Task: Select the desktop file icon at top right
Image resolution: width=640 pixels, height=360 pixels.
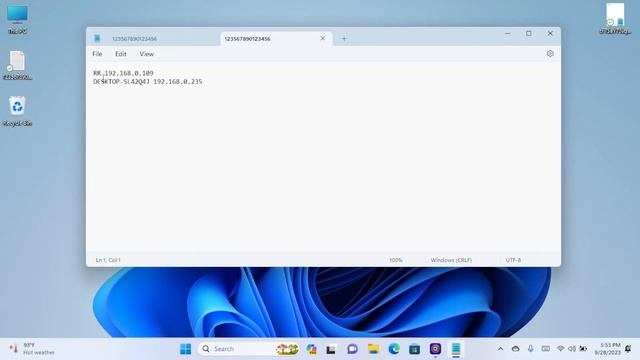Action: 615,19
